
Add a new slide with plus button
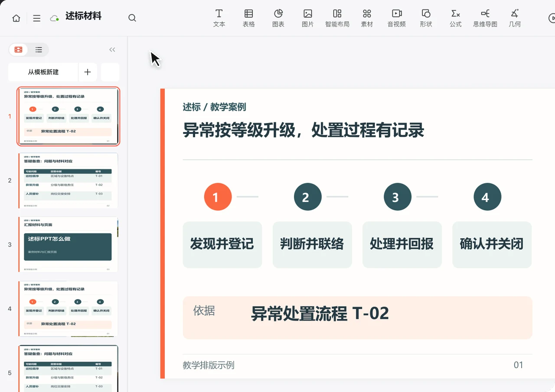88,72
